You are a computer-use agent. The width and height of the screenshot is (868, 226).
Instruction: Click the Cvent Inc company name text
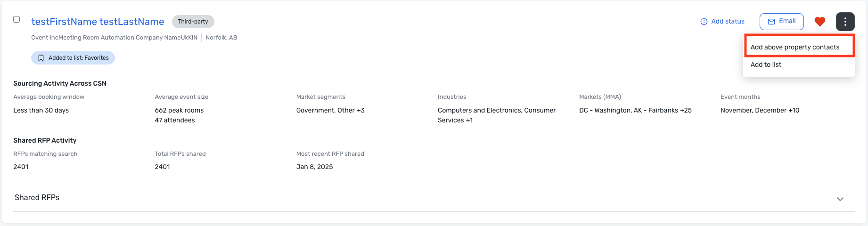click(x=43, y=38)
